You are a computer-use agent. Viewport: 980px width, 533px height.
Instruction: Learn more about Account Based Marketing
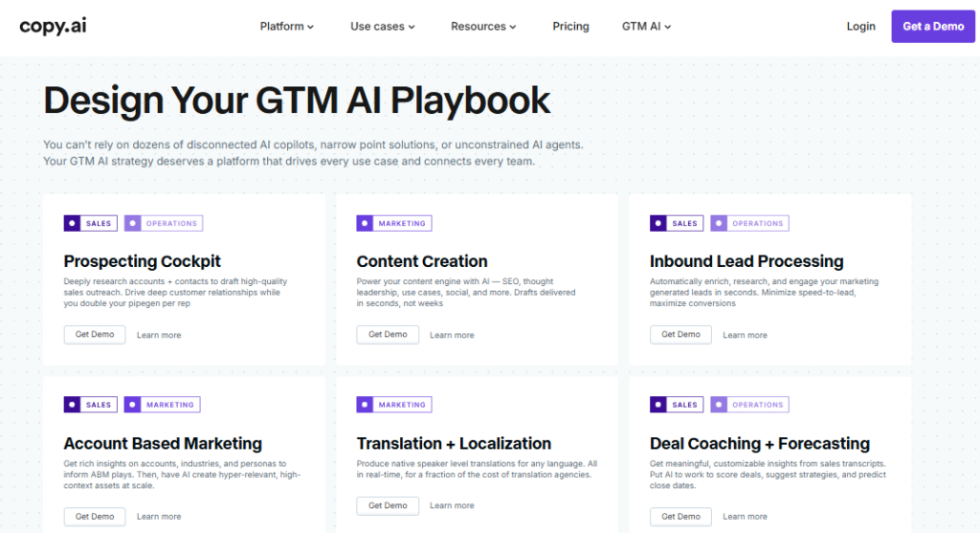tap(159, 517)
